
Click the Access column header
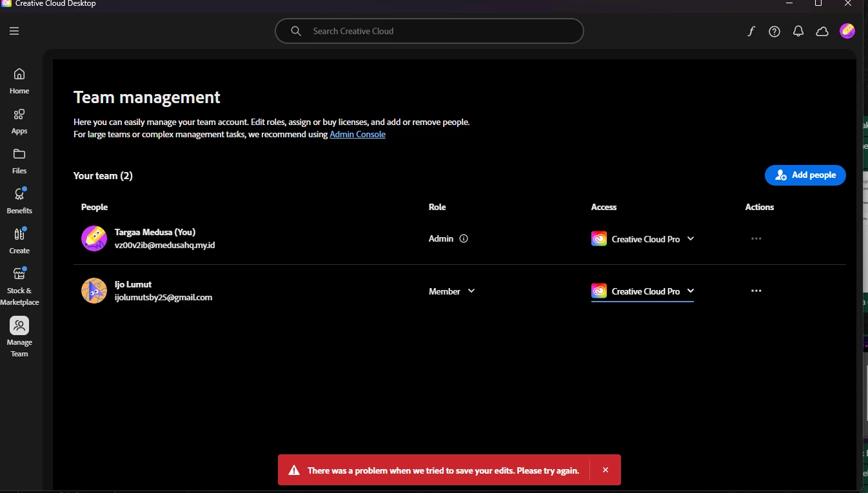[x=604, y=207]
